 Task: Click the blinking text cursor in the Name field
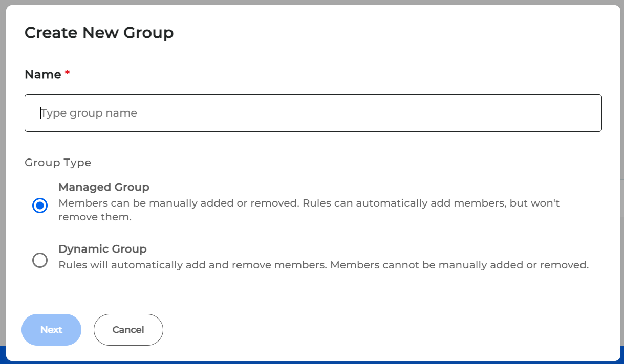[x=41, y=113]
